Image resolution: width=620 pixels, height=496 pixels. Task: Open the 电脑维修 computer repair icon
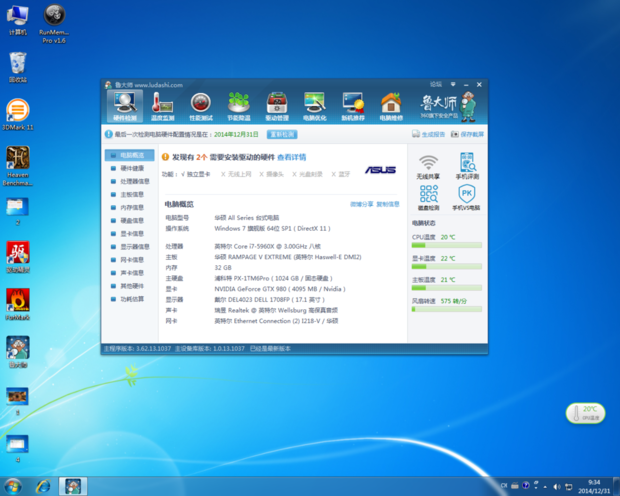click(x=390, y=105)
